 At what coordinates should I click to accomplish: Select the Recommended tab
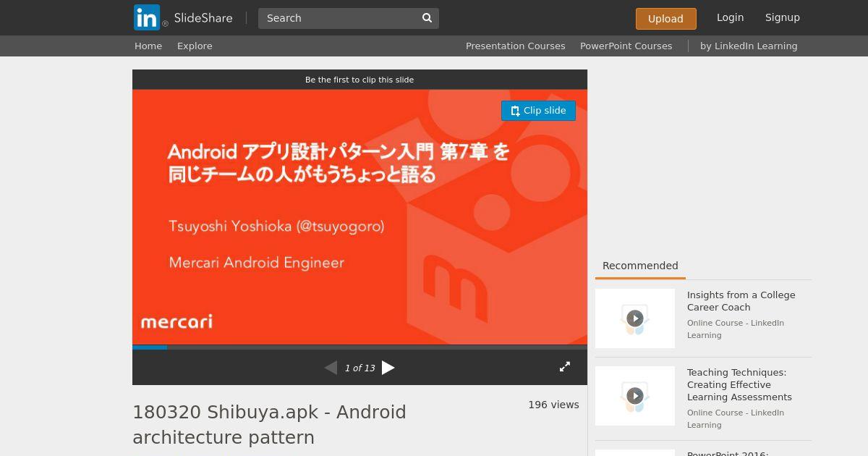(640, 266)
